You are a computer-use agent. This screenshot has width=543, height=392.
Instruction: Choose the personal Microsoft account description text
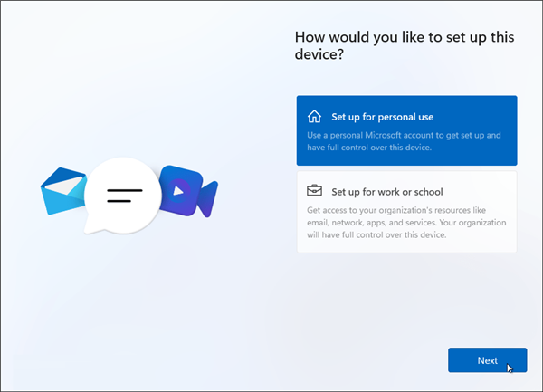[404, 141]
